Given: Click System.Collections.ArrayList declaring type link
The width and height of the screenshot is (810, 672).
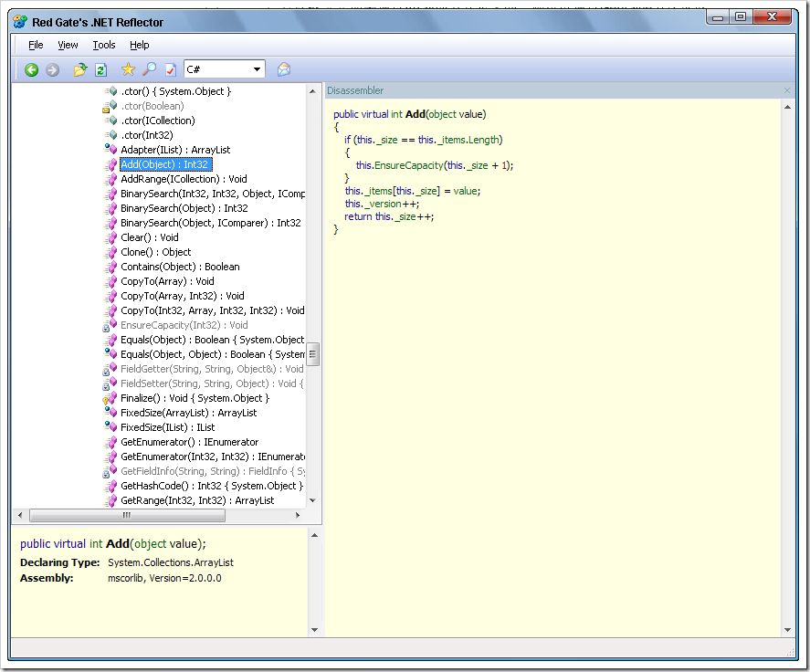Looking at the screenshot, I should point(171,562).
